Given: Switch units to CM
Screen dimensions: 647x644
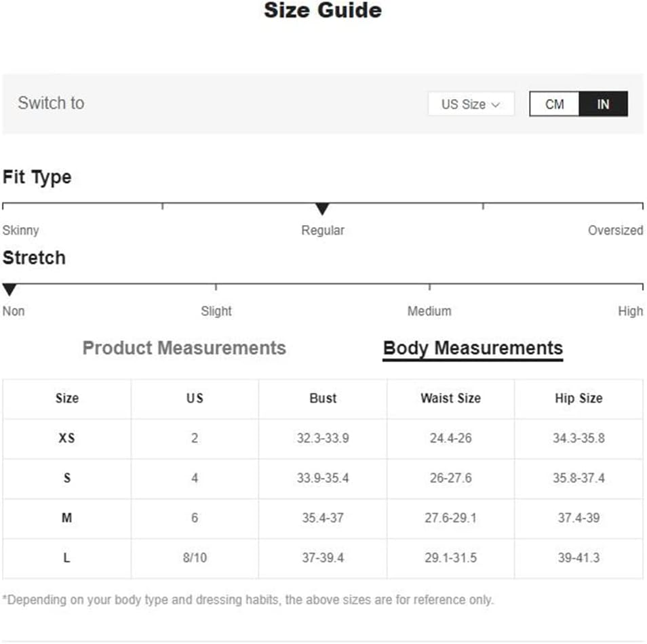Looking at the screenshot, I should tap(554, 104).
